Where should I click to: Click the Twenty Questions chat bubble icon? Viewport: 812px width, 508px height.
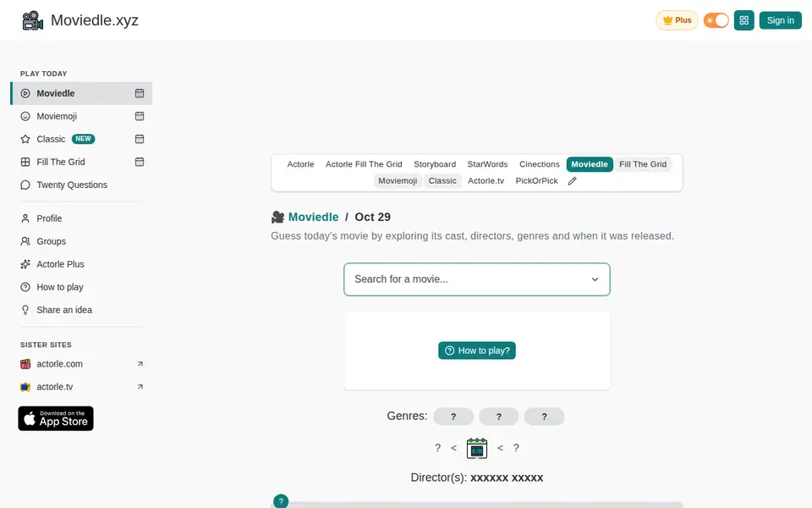[25, 185]
